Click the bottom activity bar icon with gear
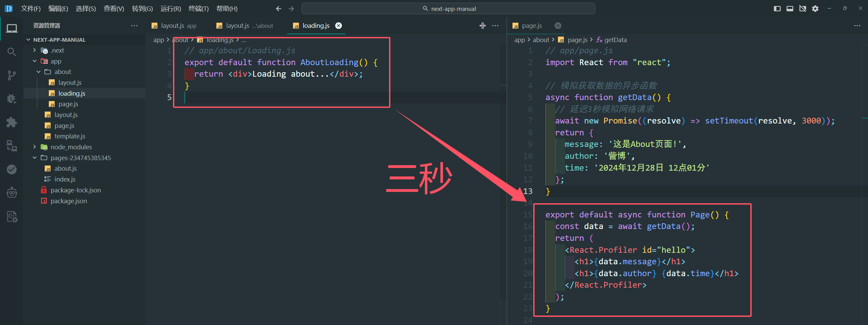 coord(12,216)
